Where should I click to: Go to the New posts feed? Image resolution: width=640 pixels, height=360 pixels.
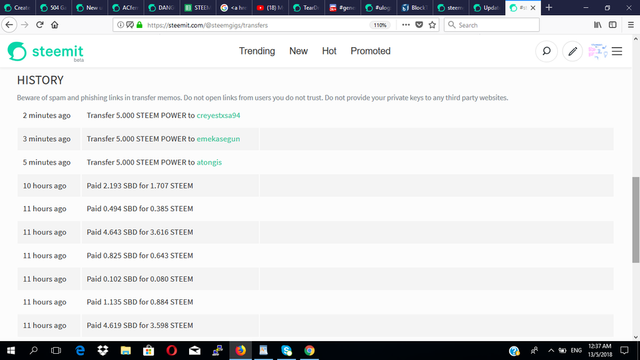tap(298, 51)
